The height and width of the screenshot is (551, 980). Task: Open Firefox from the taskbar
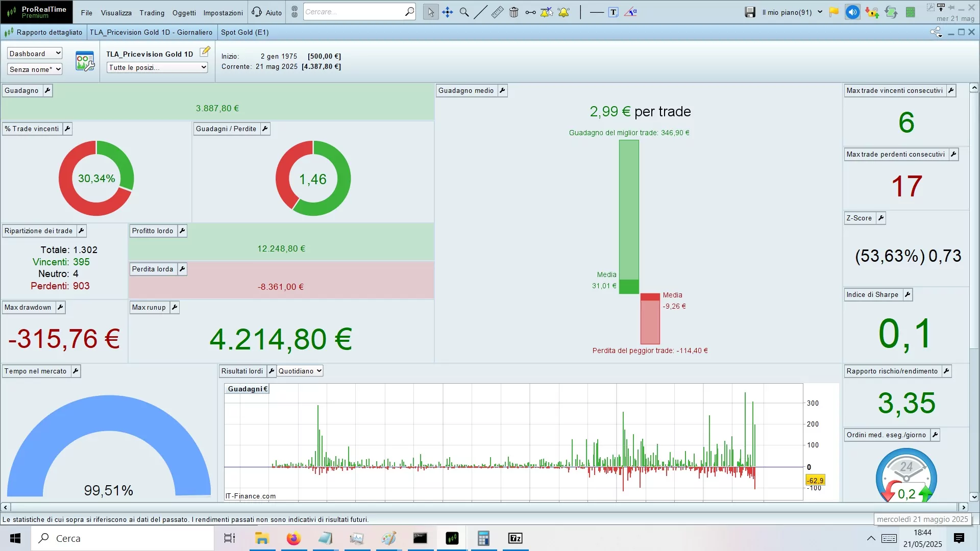[x=293, y=538]
